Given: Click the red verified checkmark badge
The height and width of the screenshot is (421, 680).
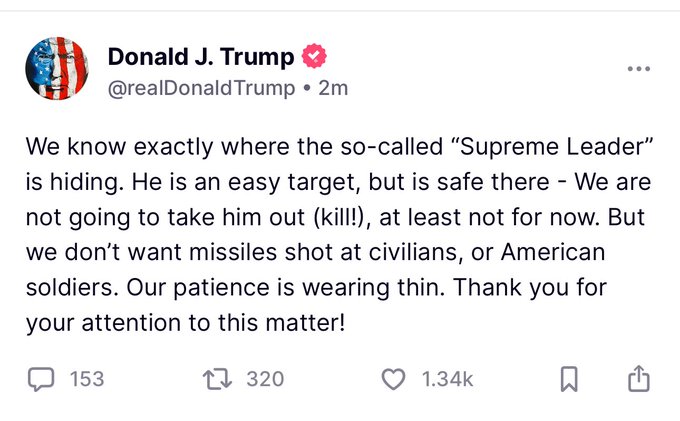Looking at the screenshot, I should [315, 58].
